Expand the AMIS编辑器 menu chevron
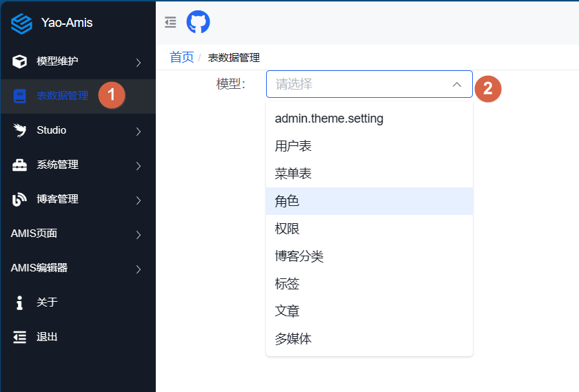The width and height of the screenshot is (579, 392). [x=138, y=269]
